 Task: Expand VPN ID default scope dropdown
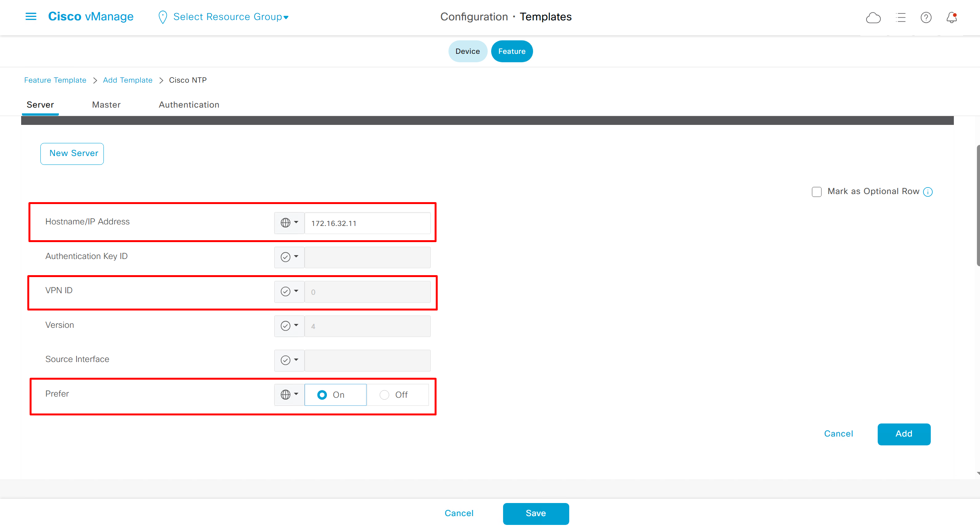coord(289,292)
